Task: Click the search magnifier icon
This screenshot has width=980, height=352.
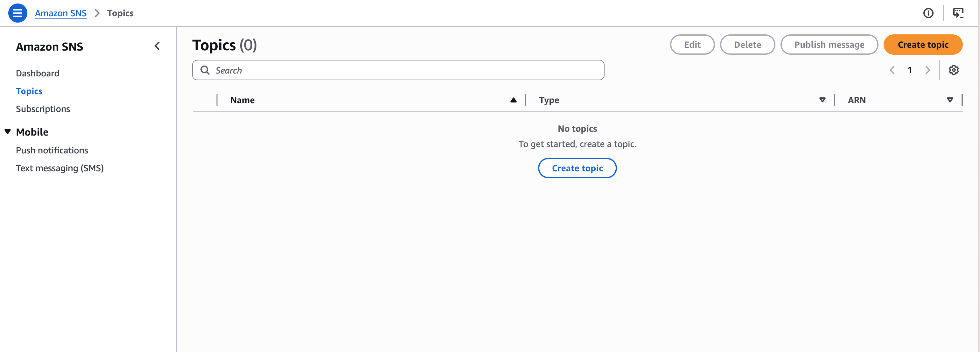Action: click(205, 70)
